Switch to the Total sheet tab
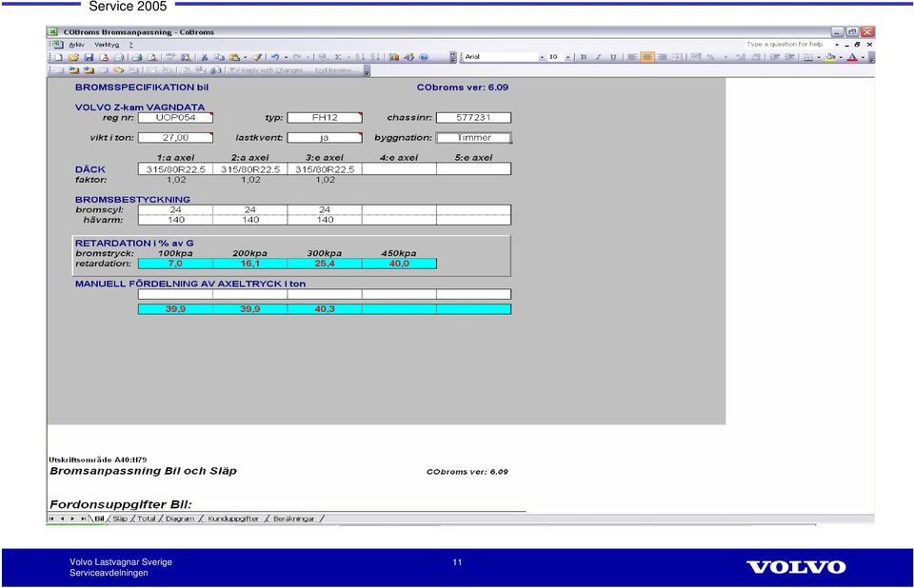914x588 pixels. click(x=147, y=519)
